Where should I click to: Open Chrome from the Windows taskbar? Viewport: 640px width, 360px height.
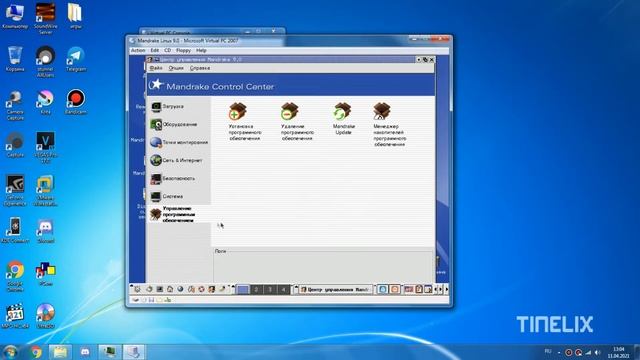pos(36,352)
